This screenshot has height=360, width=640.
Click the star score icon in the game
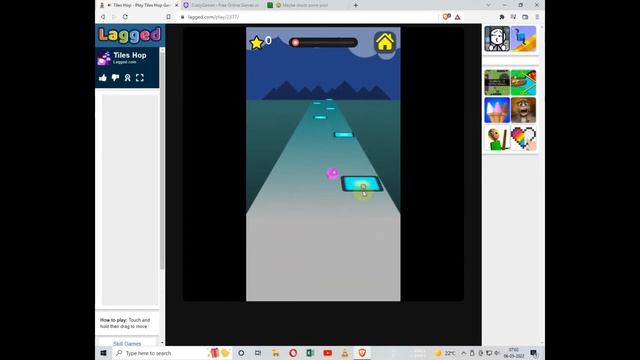256,42
